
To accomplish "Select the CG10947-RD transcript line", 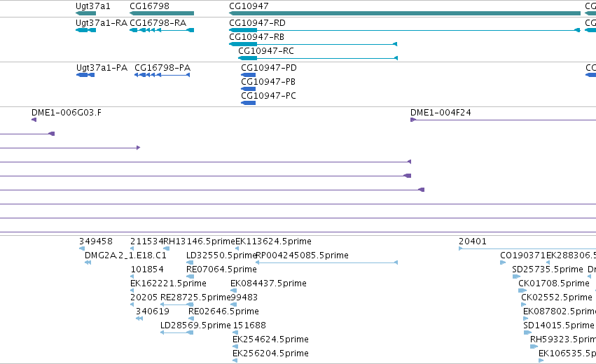I will point(405,30).
